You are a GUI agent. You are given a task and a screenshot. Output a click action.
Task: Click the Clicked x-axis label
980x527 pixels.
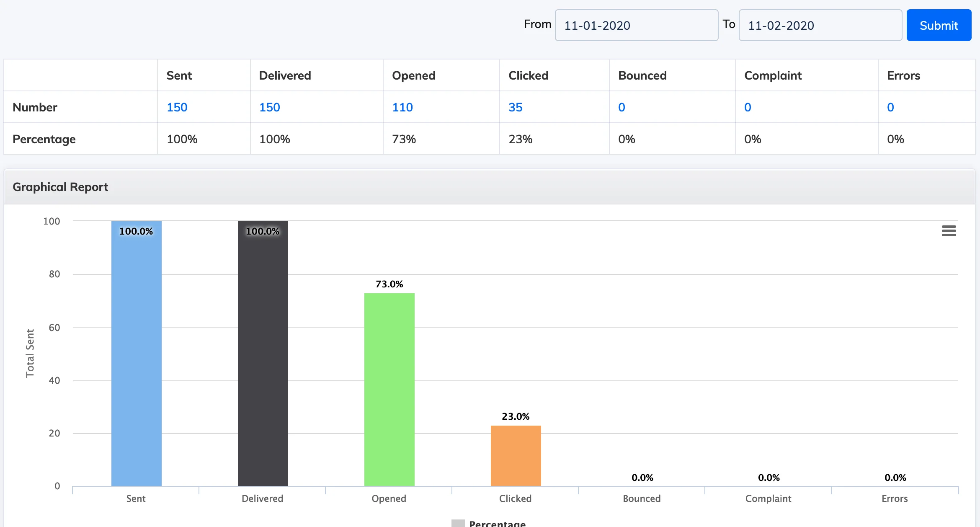click(515, 499)
